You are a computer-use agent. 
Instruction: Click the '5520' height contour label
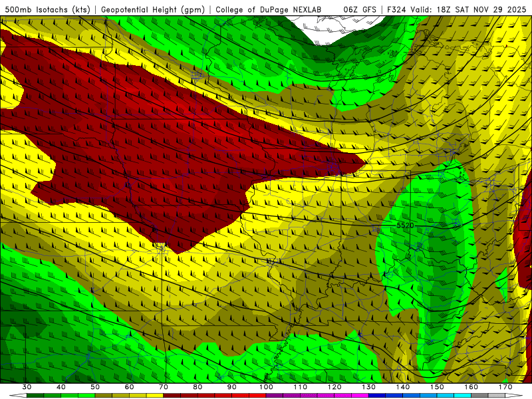coord(405,225)
